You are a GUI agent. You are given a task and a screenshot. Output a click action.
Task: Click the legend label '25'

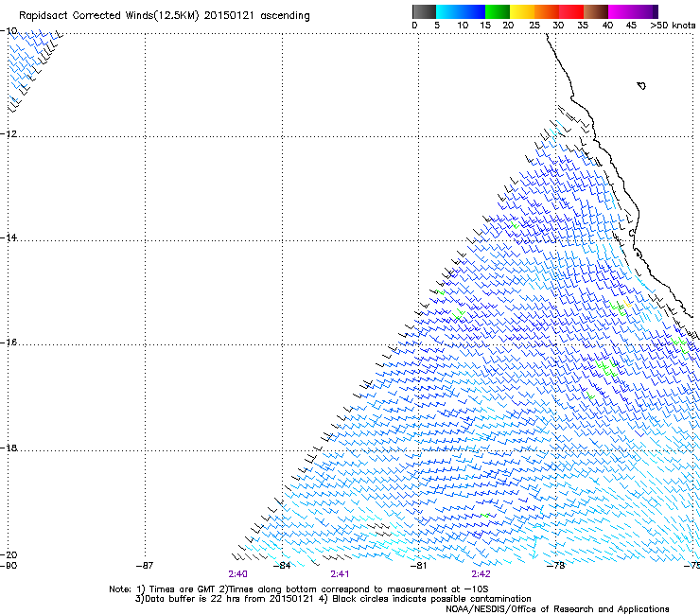(x=534, y=26)
